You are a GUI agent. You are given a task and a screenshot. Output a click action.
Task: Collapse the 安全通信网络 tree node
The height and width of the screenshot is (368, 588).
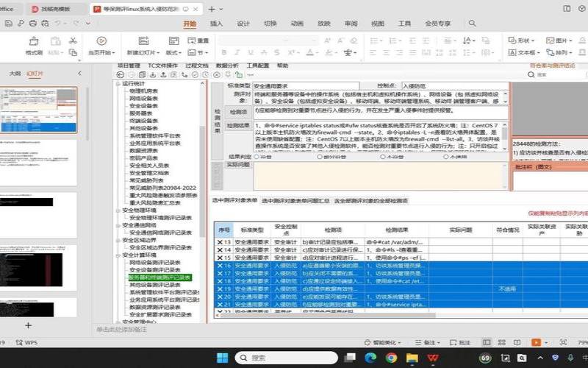pos(118,225)
